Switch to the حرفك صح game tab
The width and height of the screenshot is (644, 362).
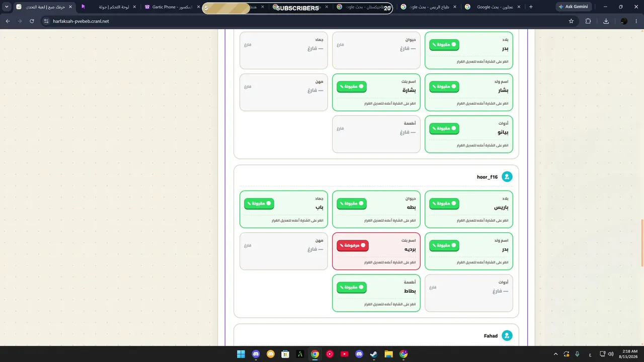coord(44,7)
